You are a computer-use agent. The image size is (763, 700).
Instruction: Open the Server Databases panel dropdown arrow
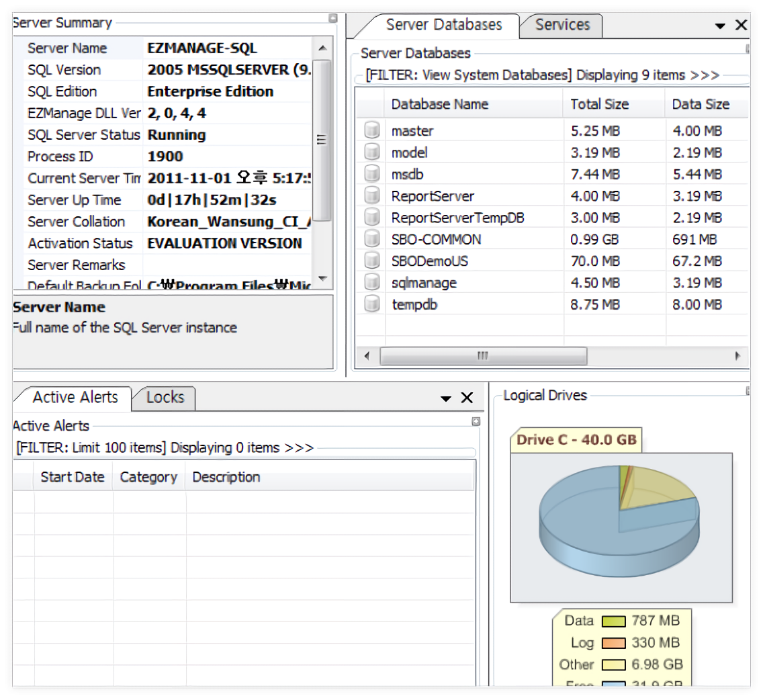point(720,26)
